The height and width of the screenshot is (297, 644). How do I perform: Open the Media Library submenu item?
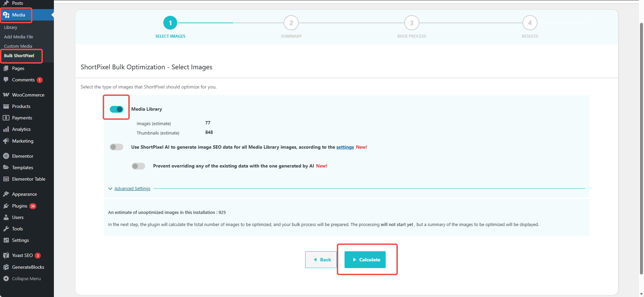pyautogui.click(x=10, y=28)
